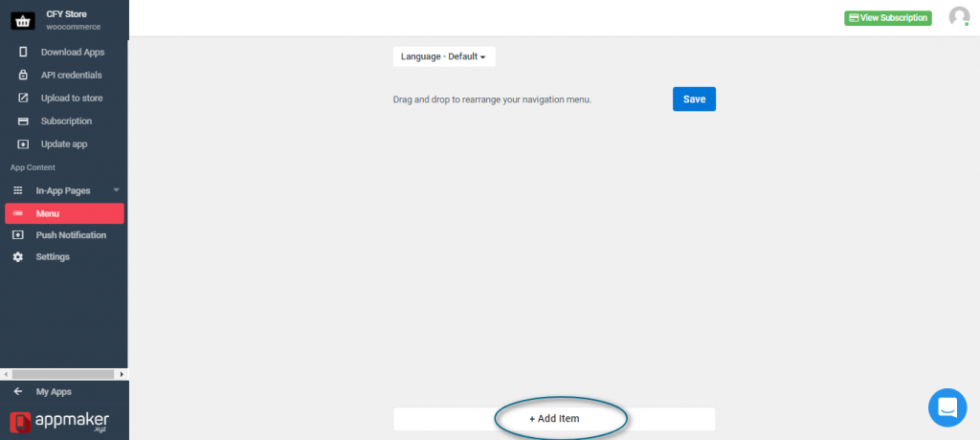
Task: Open the Language - Default dropdown
Action: [444, 56]
